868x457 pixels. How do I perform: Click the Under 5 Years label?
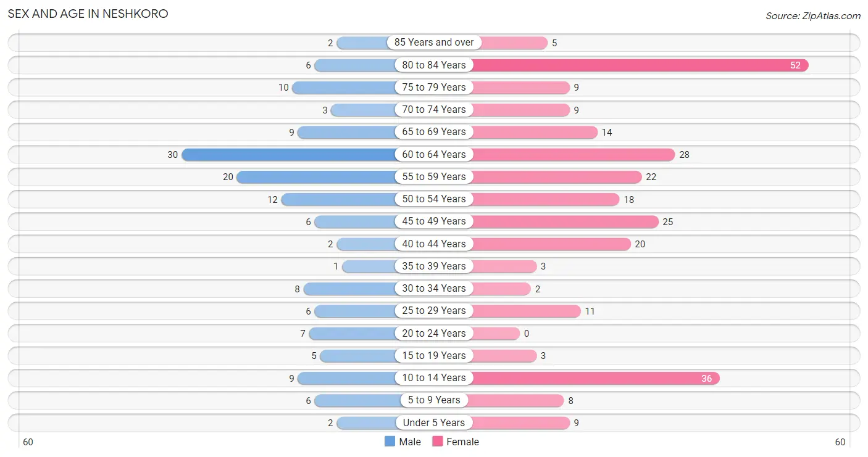434,422
